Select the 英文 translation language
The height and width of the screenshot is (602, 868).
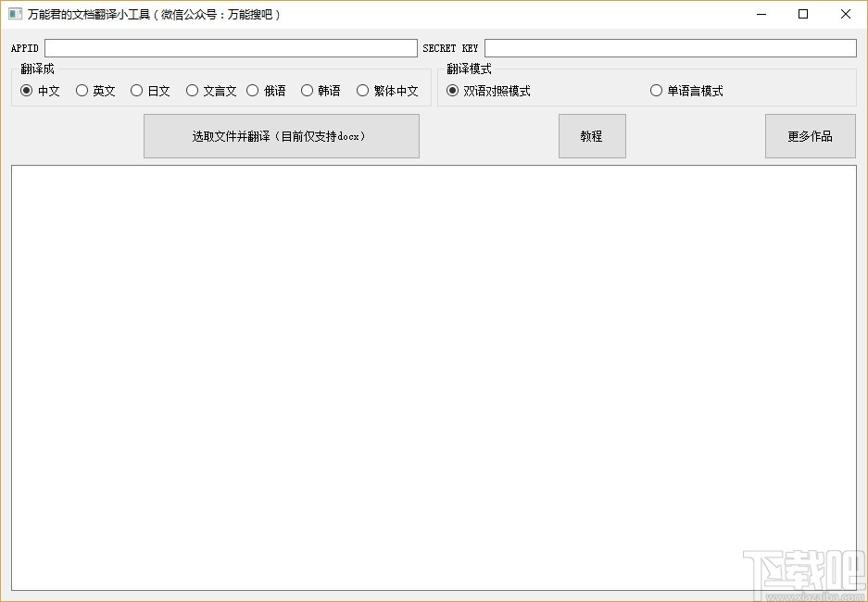[x=80, y=90]
